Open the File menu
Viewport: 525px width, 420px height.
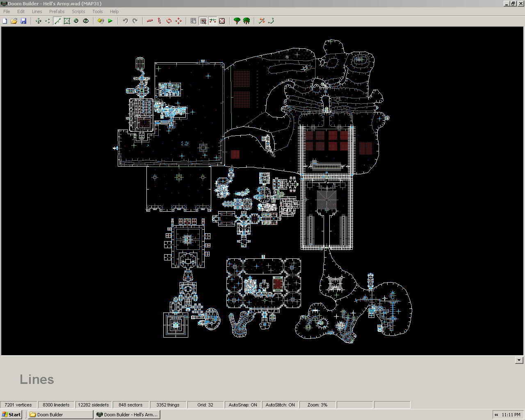pos(7,11)
